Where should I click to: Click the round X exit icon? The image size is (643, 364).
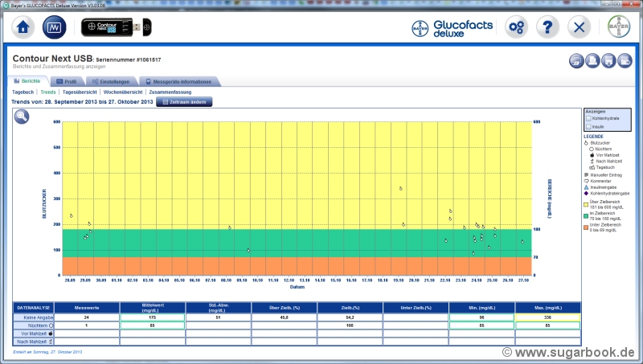click(579, 27)
